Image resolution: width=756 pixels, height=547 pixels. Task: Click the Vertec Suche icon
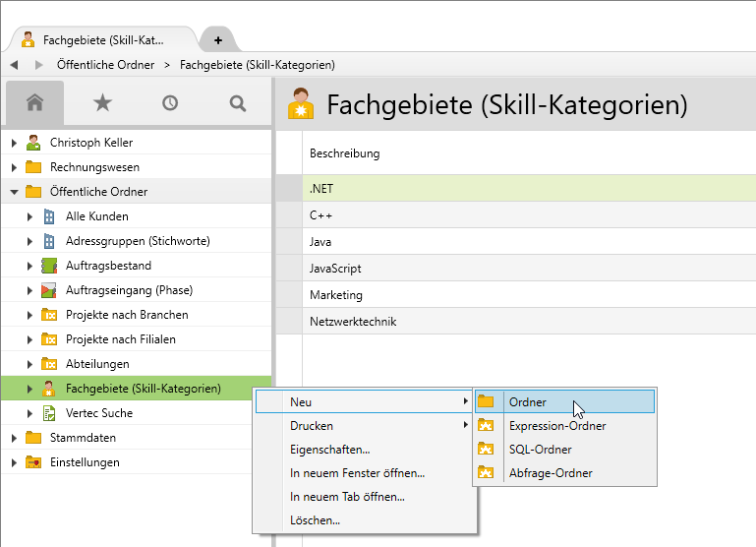tap(49, 413)
